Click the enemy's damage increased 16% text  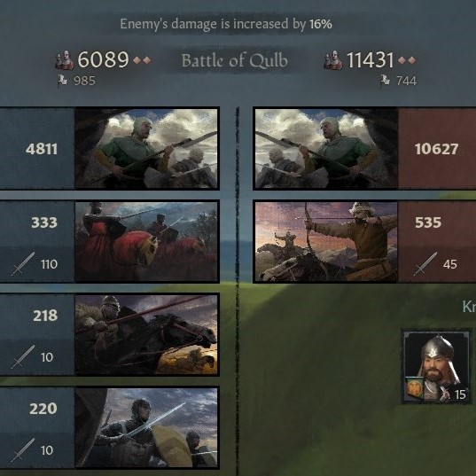tap(226, 24)
